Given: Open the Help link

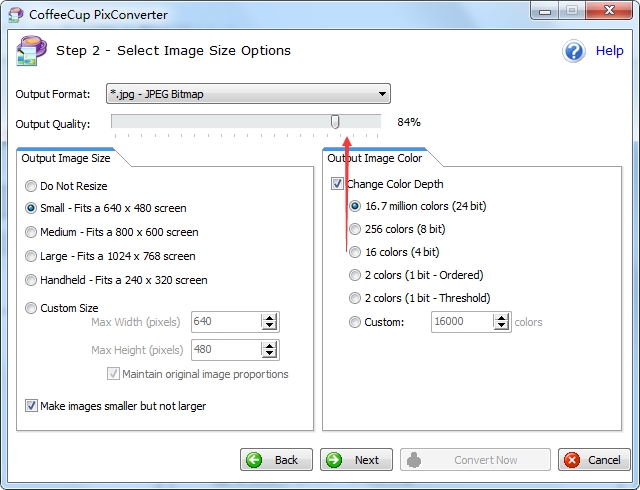Looking at the screenshot, I should point(609,51).
